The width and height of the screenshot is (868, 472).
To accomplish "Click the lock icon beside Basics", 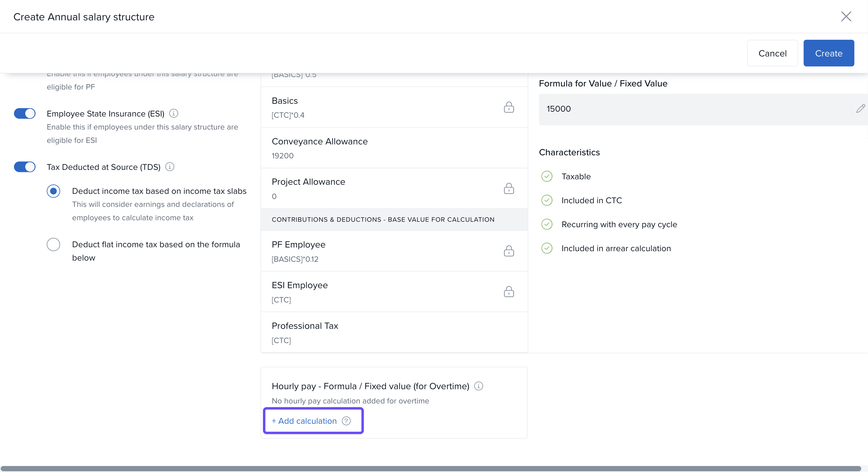I will pyautogui.click(x=509, y=107).
